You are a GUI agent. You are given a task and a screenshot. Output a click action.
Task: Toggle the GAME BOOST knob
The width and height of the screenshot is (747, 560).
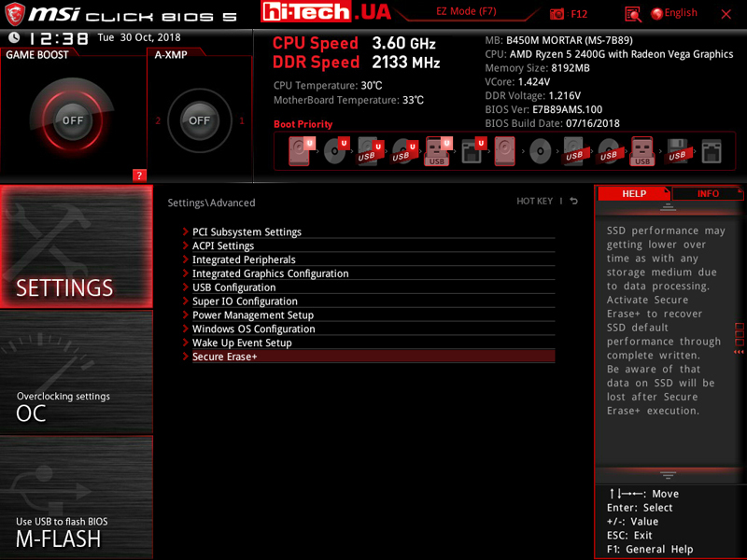pyautogui.click(x=72, y=120)
